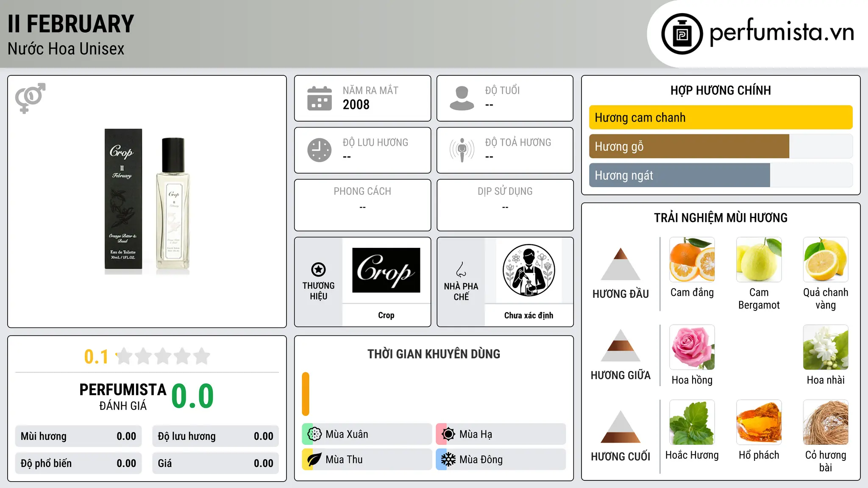
Task: Click the Độ lưu hương score row
Action: click(x=216, y=436)
